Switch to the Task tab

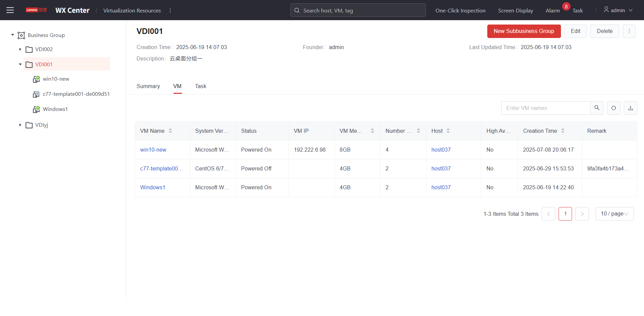tap(200, 86)
